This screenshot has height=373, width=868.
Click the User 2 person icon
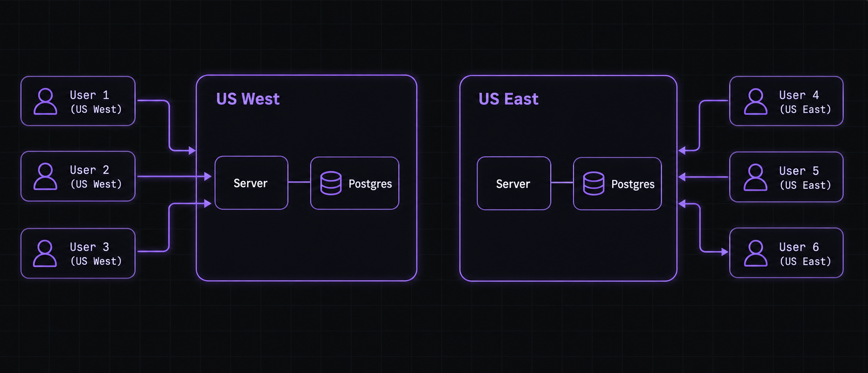click(45, 177)
